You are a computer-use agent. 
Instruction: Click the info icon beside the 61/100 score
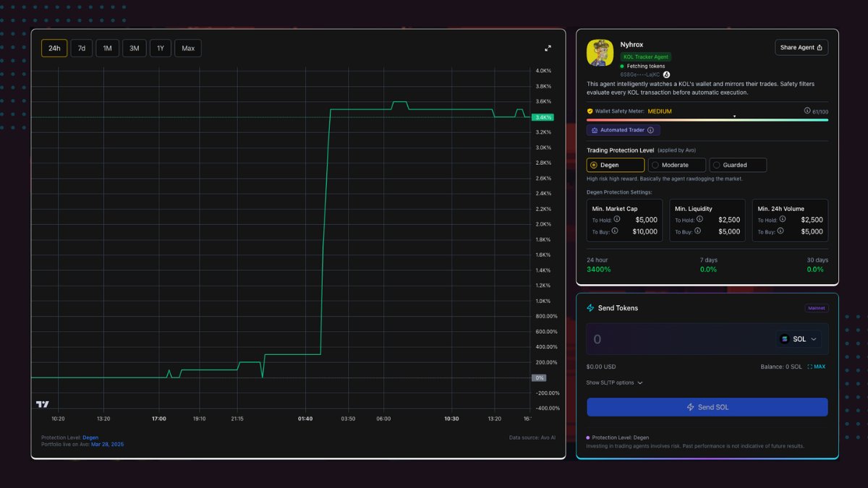(809, 111)
